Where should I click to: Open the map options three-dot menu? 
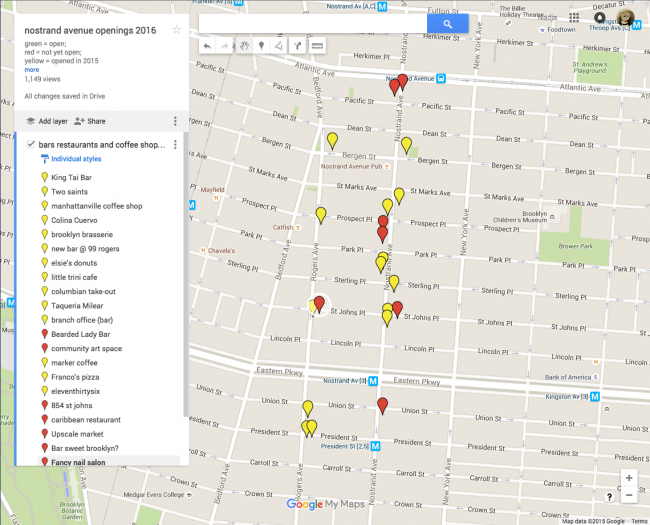pyautogui.click(x=175, y=121)
